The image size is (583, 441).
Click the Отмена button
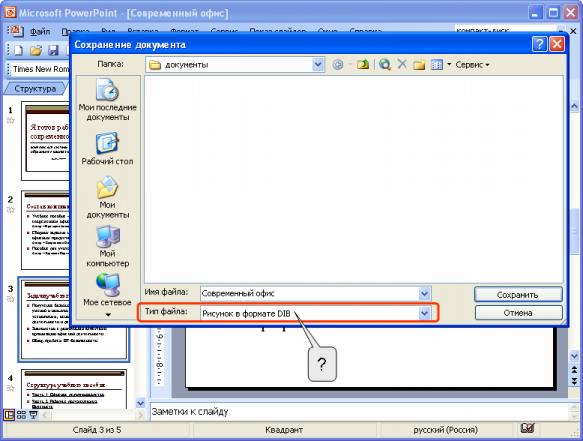tap(518, 313)
